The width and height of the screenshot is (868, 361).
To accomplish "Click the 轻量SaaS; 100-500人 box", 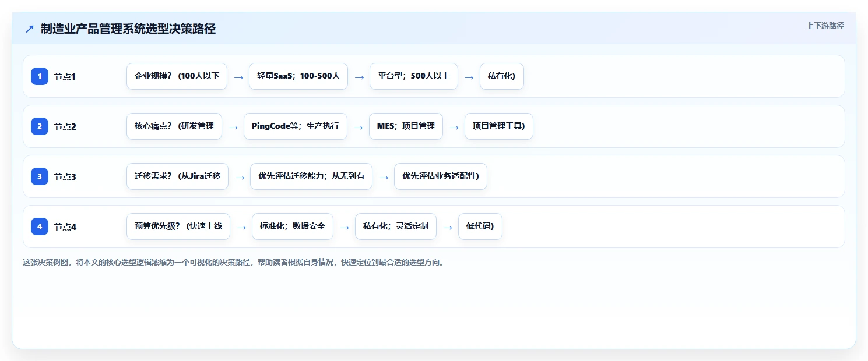I will point(298,76).
